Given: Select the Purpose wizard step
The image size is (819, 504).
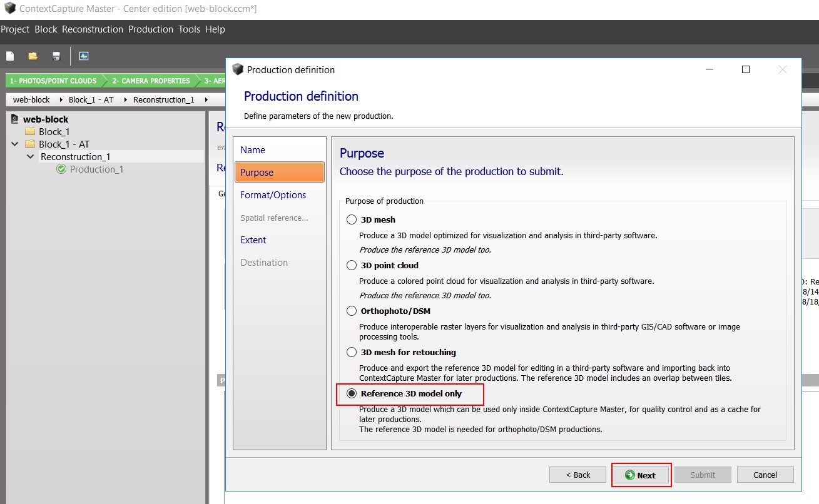Looking at the screenshot, I should [x=279, y=173].
